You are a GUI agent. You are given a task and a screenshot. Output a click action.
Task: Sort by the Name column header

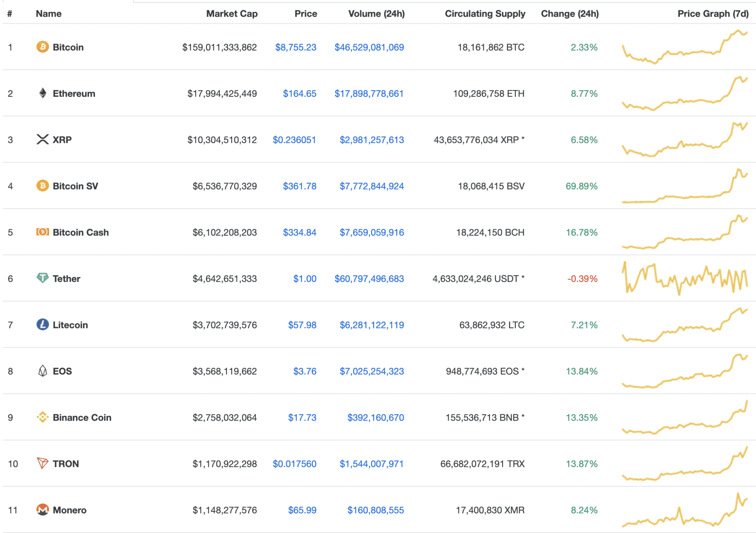pos(48,14)
